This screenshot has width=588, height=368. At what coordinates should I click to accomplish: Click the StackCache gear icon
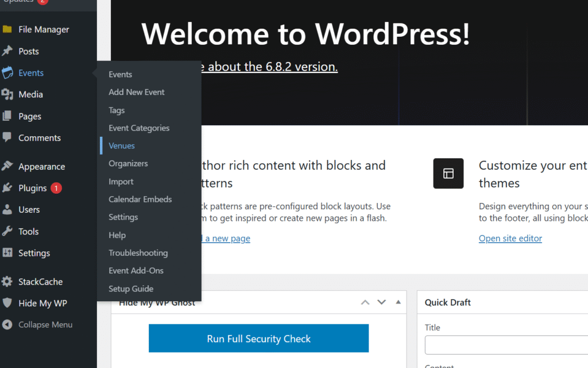[7, 282]
